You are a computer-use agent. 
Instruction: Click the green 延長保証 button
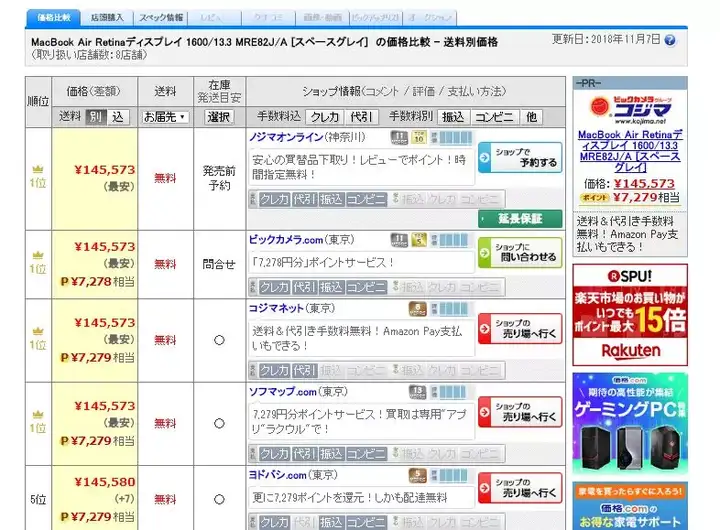click(520, 219)
